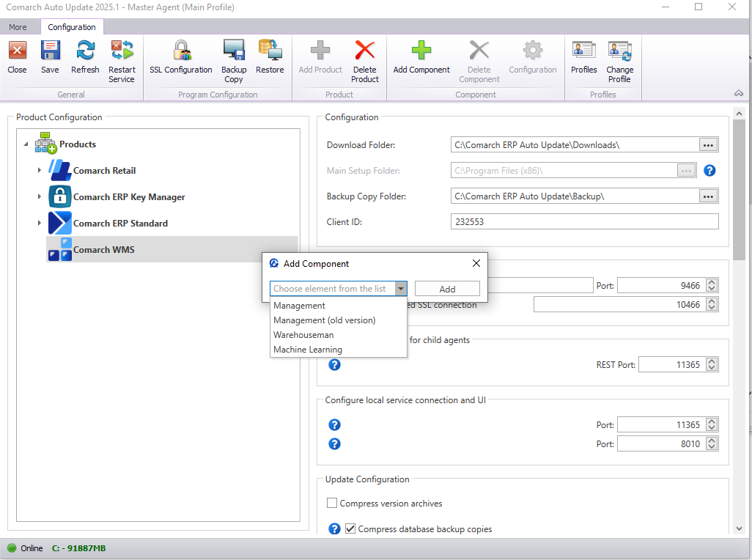Screen dimensions: 752x560
Task: Click help icon beside Compress database backup copies
Action: click(334, 528)
